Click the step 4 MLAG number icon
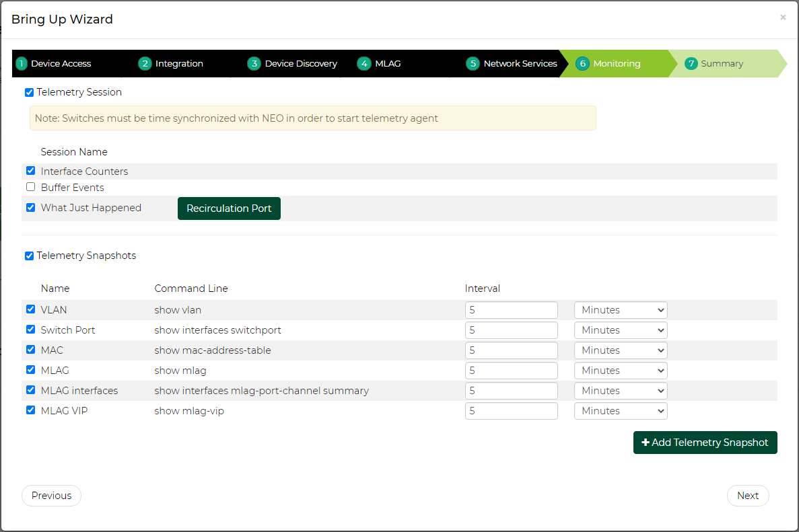This screenshot has height=532, width=799. point(364,64)
